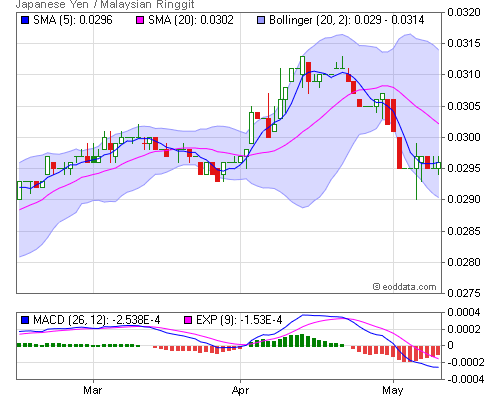490x400 pixels.
Task: Click the magenta EXP (9) legend swatch
Action: [x=188, y=320]
